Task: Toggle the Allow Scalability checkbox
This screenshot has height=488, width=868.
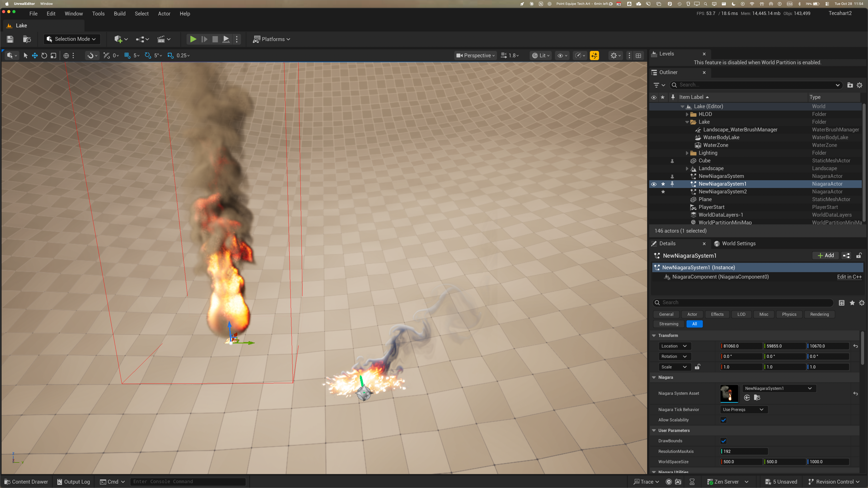Action: click(723, 420)
